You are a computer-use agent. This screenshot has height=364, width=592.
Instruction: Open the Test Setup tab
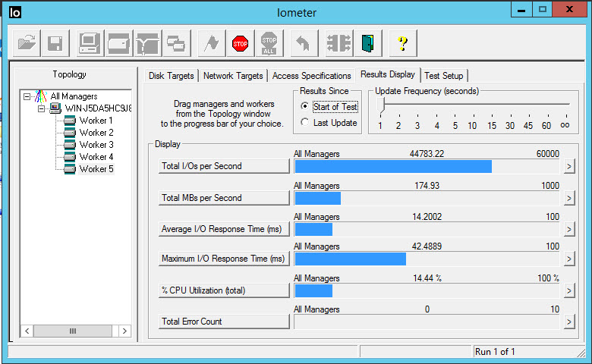[444, 76]
